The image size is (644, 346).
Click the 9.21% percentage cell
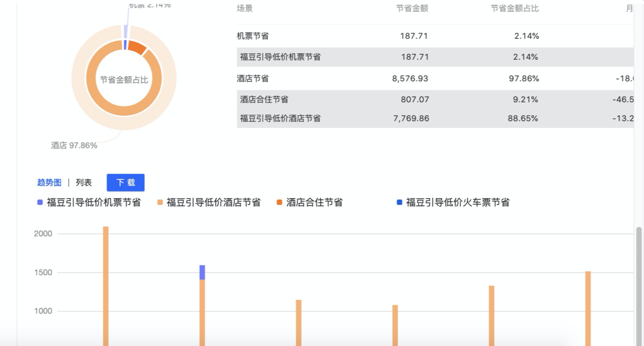coord(526,99)
